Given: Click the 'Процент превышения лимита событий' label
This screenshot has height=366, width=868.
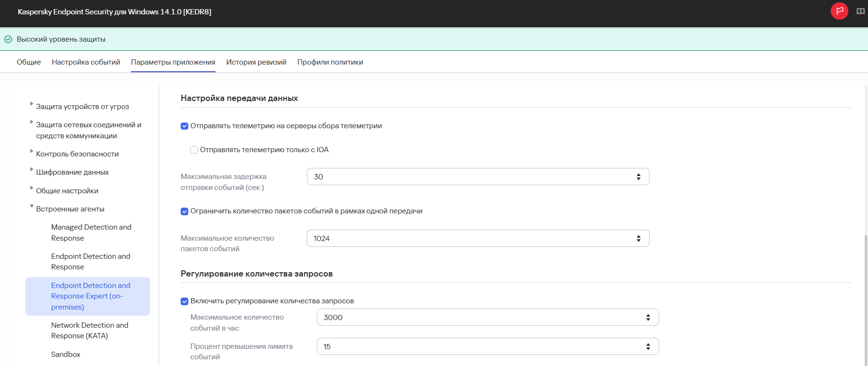Looking at the screenshot, I should (241, 352).
